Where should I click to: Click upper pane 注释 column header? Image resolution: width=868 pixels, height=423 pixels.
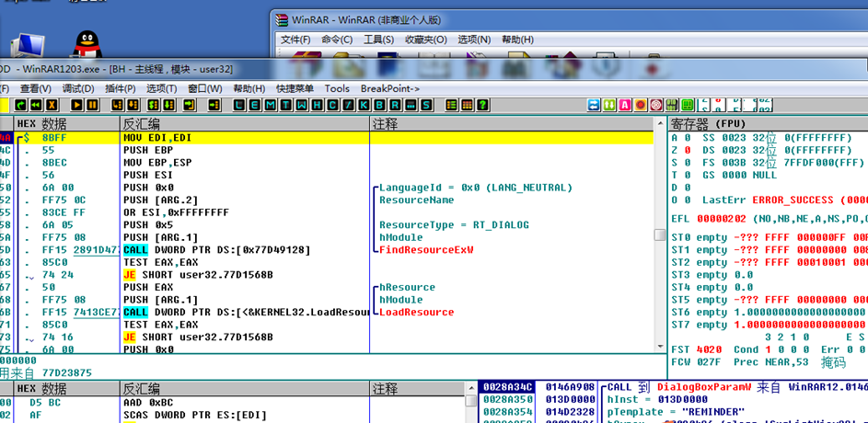(511, 123)
